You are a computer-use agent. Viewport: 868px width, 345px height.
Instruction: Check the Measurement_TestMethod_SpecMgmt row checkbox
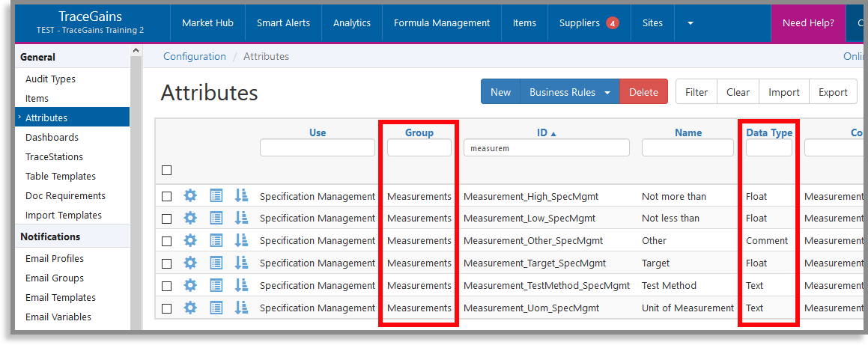pyautogui.click(x=166, y=286)
